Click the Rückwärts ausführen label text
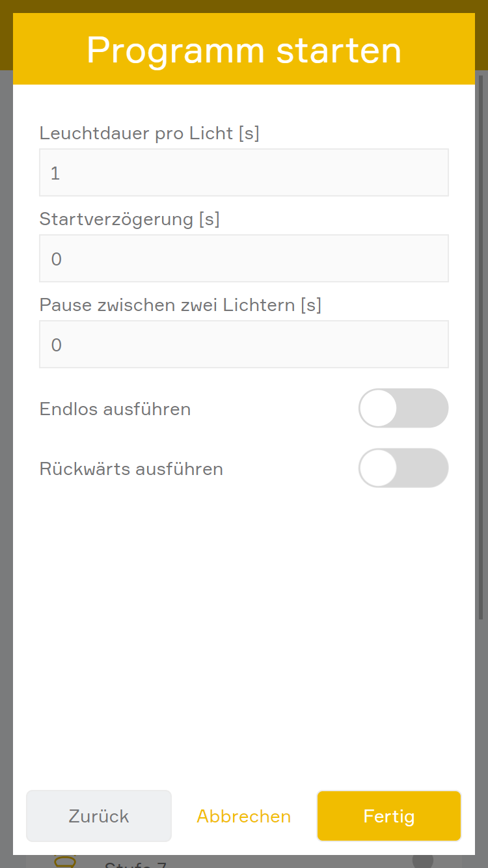 tap(131, 469)
